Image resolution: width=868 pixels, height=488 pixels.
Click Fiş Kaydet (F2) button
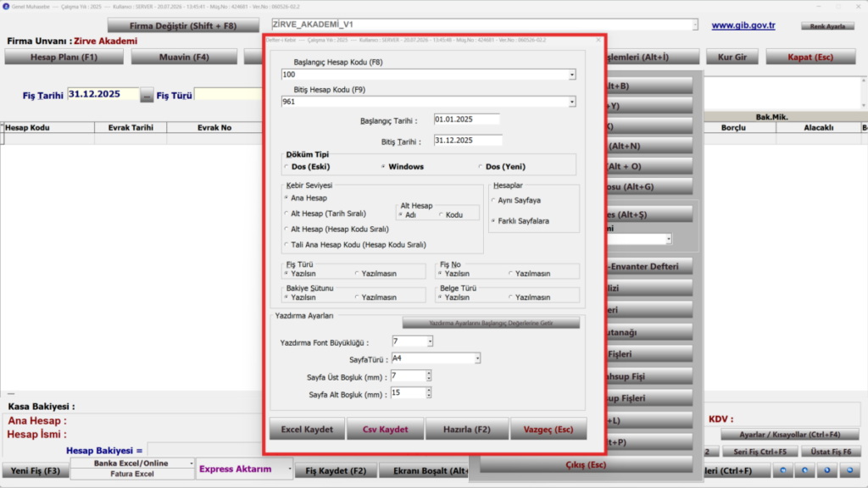click(336, 471)
